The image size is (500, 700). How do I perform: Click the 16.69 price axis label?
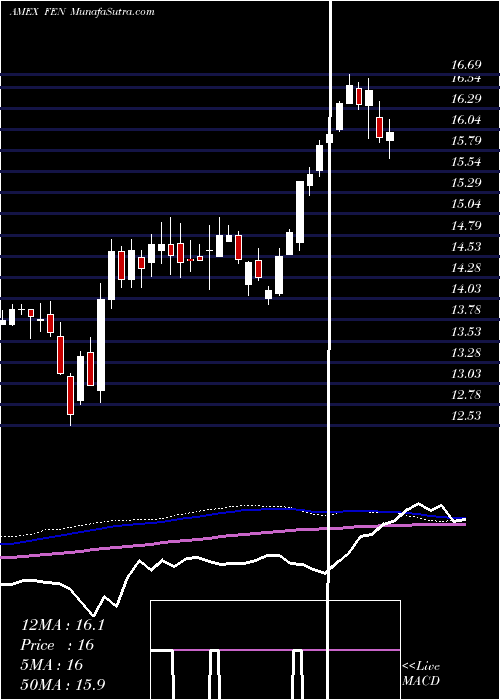pos(466,65)
